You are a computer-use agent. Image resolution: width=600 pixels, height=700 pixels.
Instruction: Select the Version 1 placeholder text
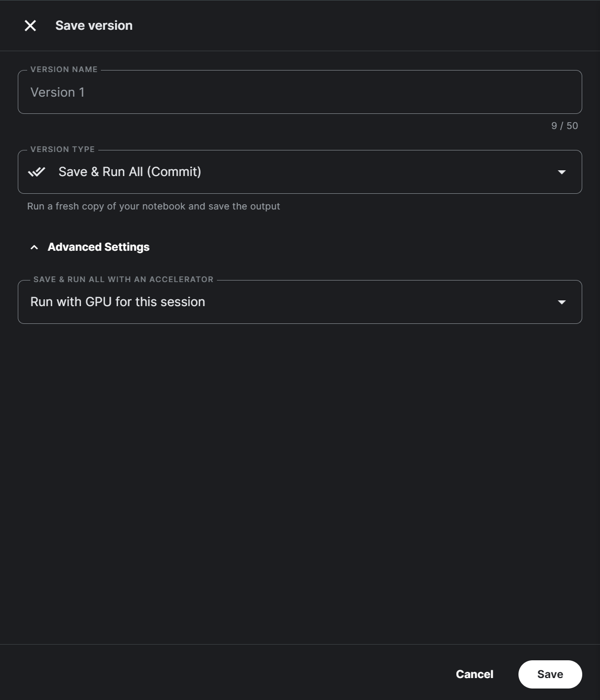[x=57, y=92]
